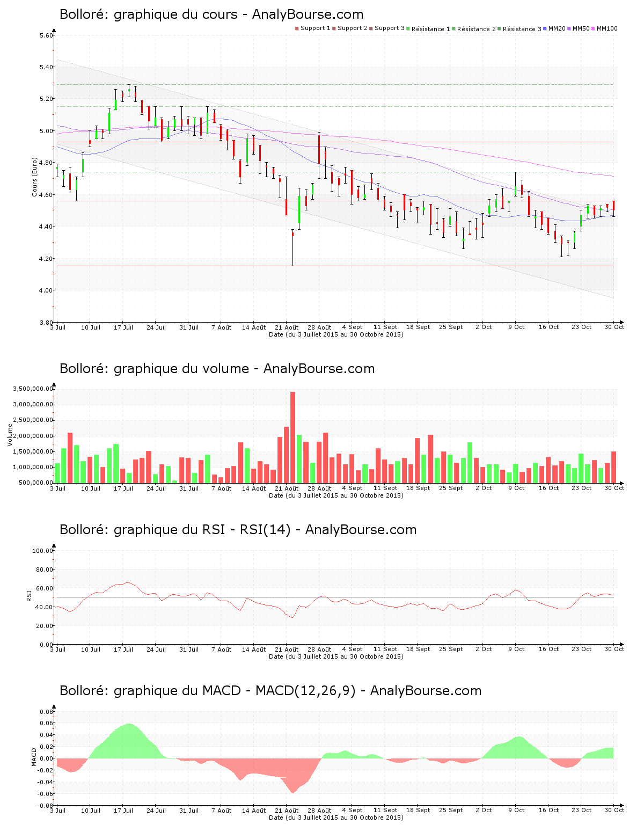Click the 0.08 tick on MACD axis
Viewport: 644px width, 832px height.
coord(47,712)
